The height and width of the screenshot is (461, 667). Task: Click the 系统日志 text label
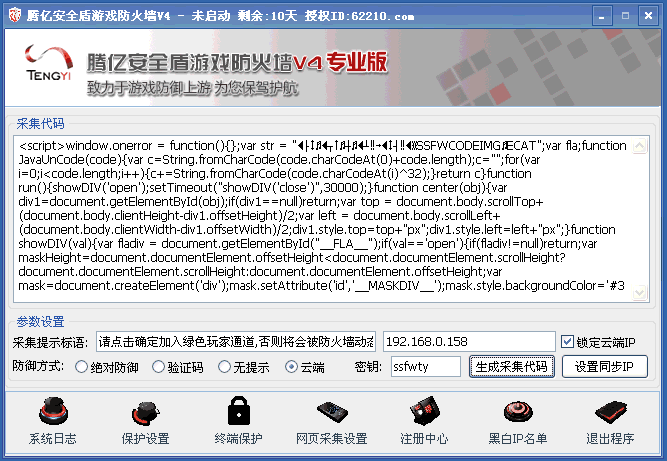tap(53, 438)
